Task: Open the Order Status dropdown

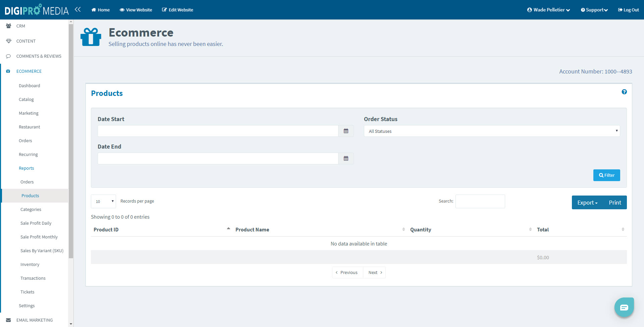Action: [x=492, y=131]
